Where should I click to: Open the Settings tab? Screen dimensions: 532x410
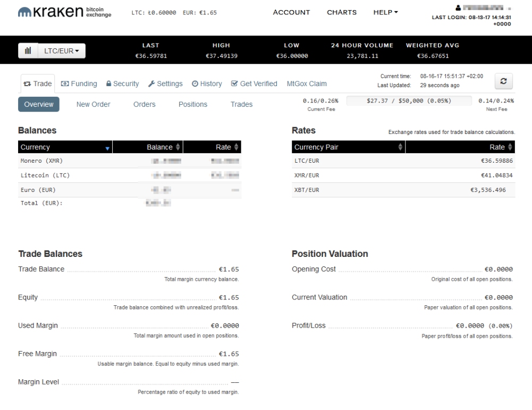click(165, 83)
